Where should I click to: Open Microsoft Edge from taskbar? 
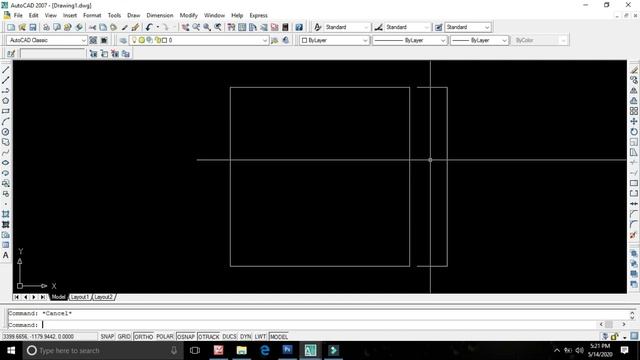[264, 351]
